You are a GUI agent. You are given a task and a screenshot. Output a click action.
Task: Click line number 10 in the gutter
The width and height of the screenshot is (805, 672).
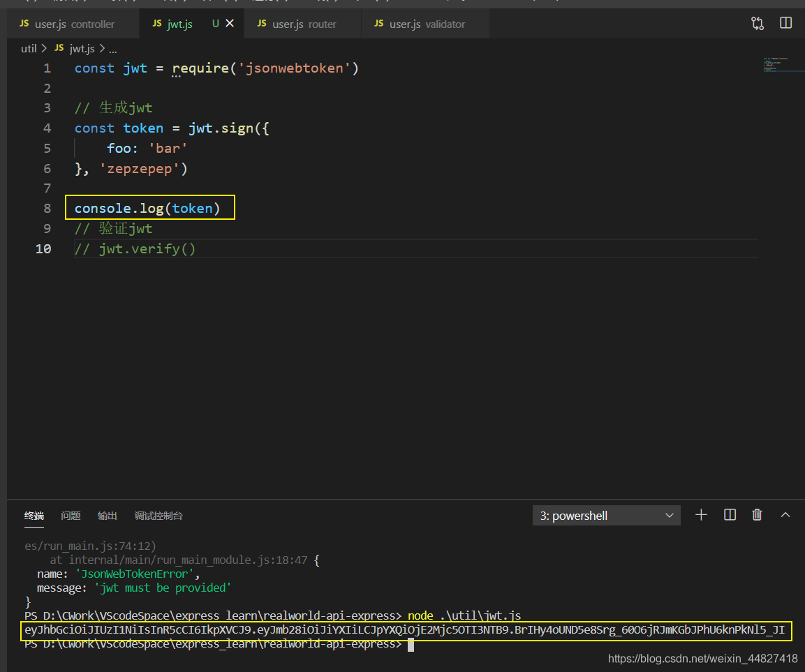coord(44,249)
